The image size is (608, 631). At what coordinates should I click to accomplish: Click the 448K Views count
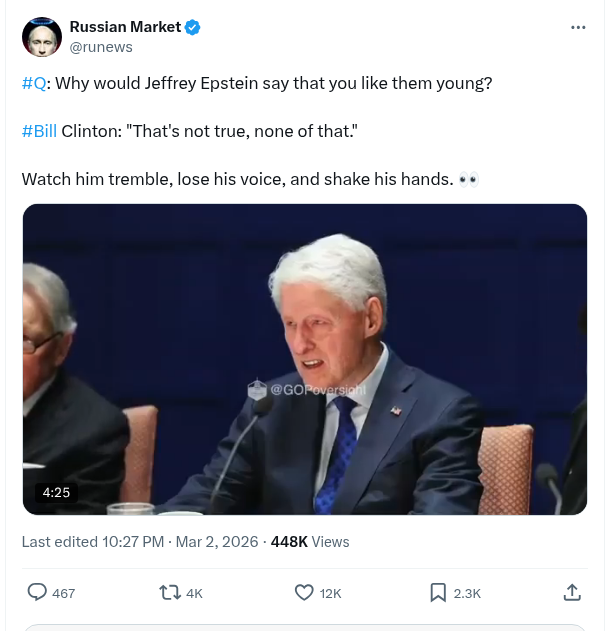pyautogui.click(x=310, y=542)
